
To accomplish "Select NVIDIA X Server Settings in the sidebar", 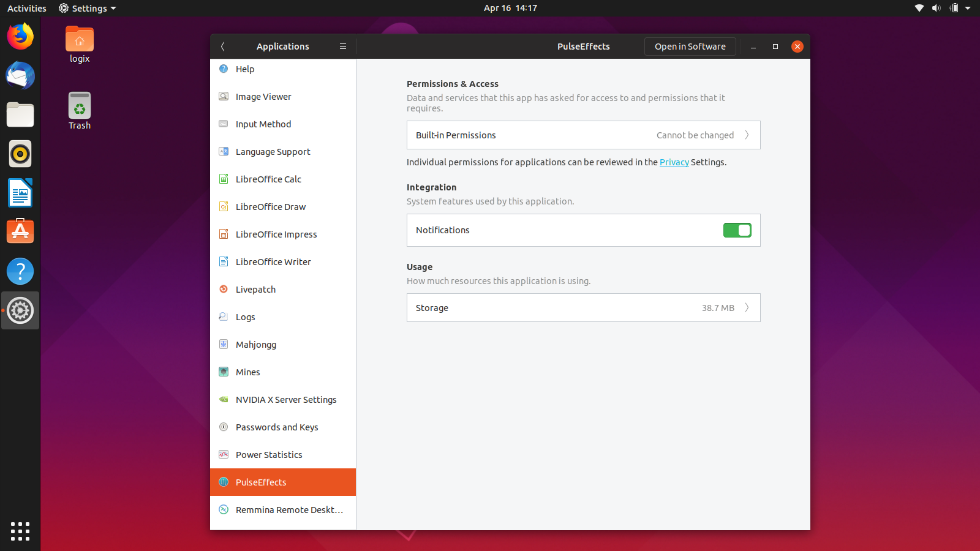I will coord(285,399).
